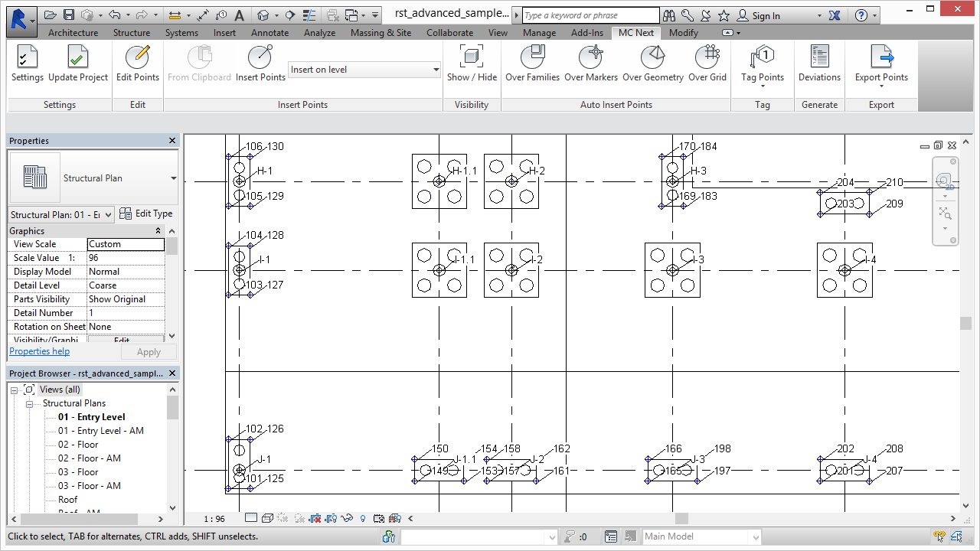This screenshot has height=551, width=980.
Task: Click the Save icon in quick access toolbar
Action: (x=69, y=15)
